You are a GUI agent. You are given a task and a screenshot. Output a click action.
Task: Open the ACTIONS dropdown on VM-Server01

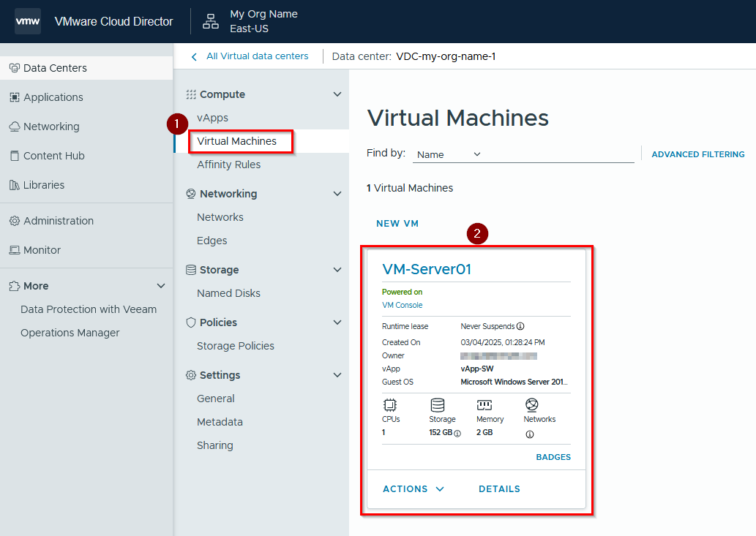pyautogui.click(x=413, y=488)
